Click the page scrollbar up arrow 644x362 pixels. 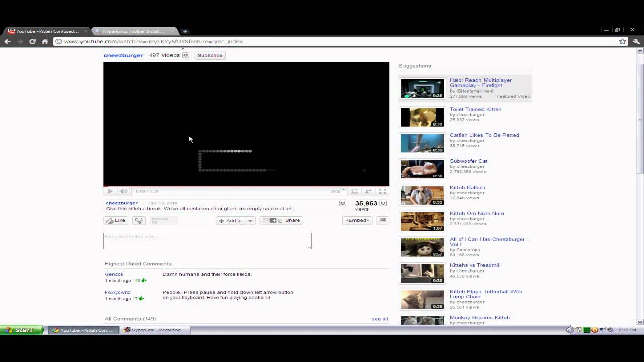(640, 50)
